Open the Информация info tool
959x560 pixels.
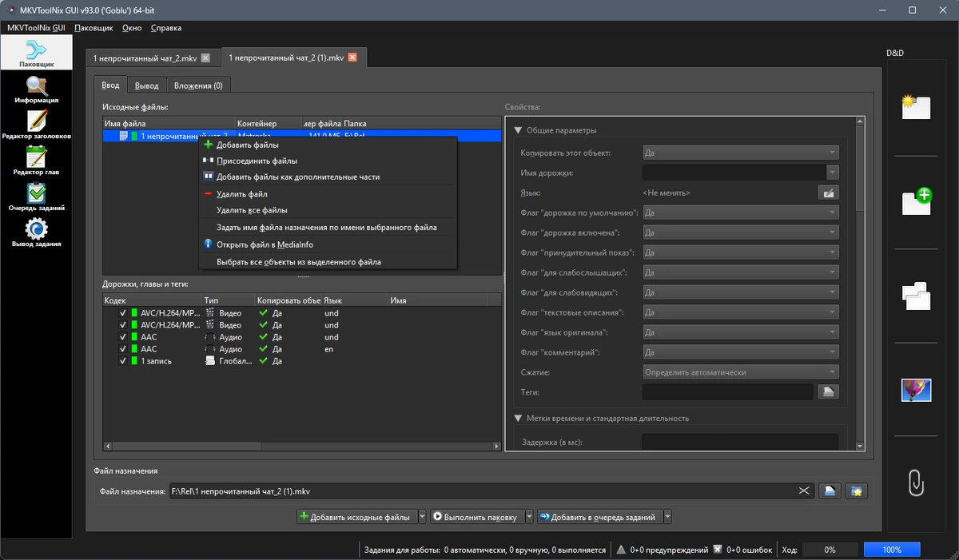pos(36,89)
